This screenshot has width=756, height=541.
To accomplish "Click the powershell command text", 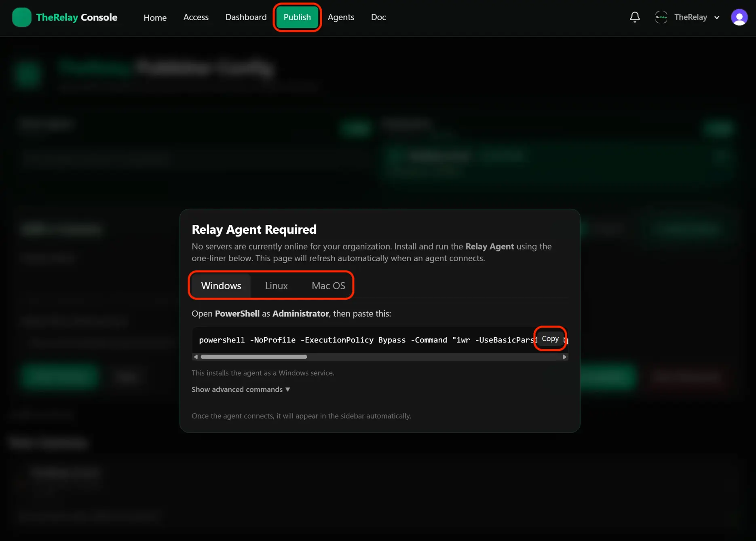I will pos(368,340).
